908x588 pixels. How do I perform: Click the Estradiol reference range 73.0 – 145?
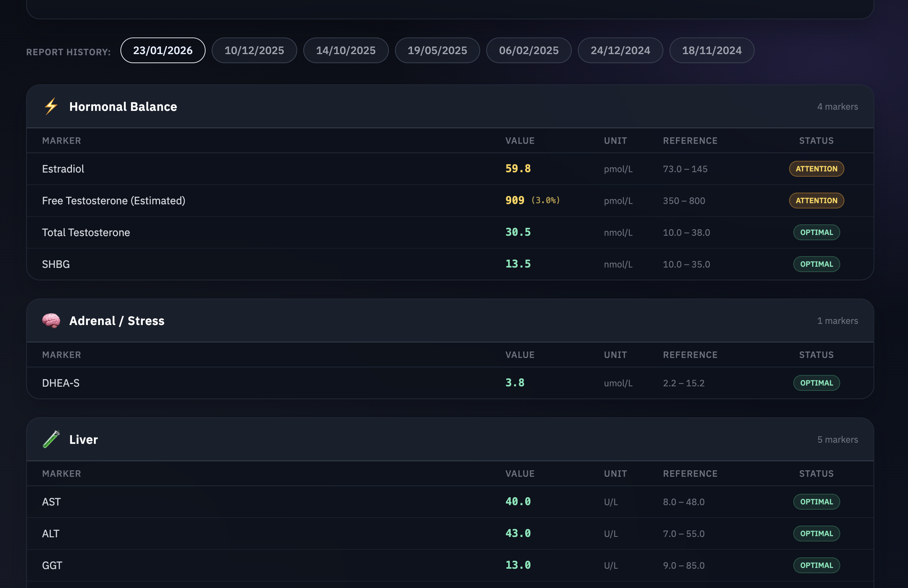click(685, 169)
